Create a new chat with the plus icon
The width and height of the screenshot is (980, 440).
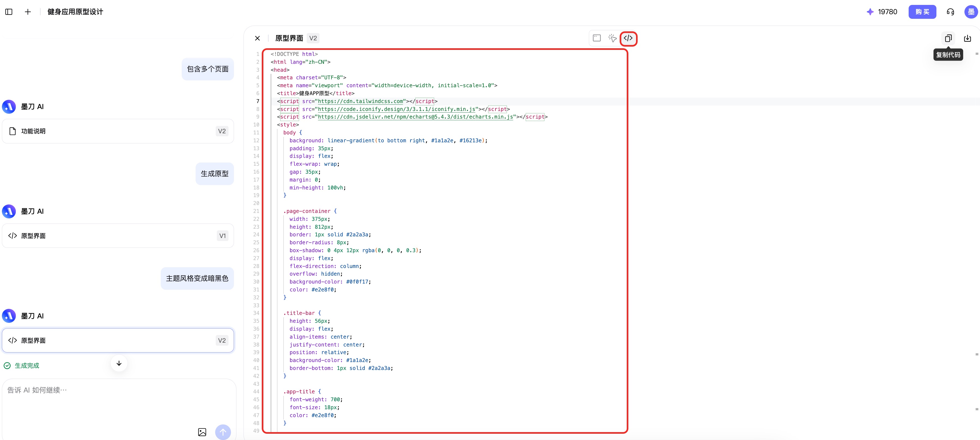[x=28, y=12]
